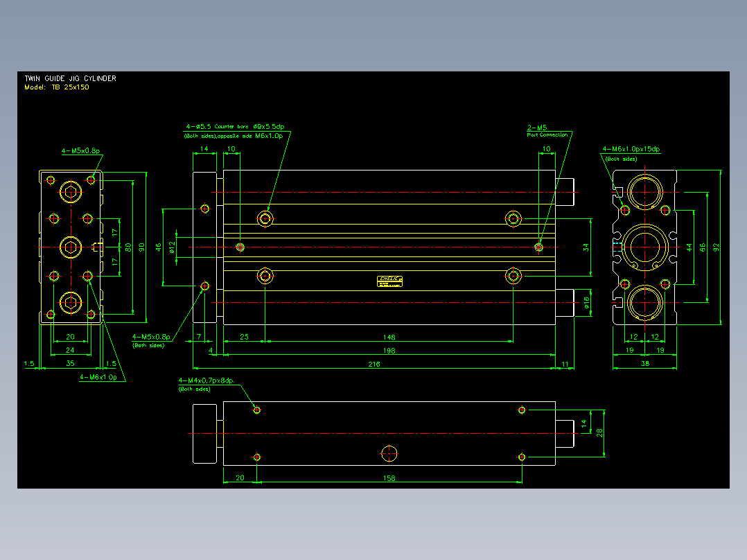747x560 pixels.
Task: Click the "198" body length dimension
Action: pyautogui.click(x=389, y=351)
